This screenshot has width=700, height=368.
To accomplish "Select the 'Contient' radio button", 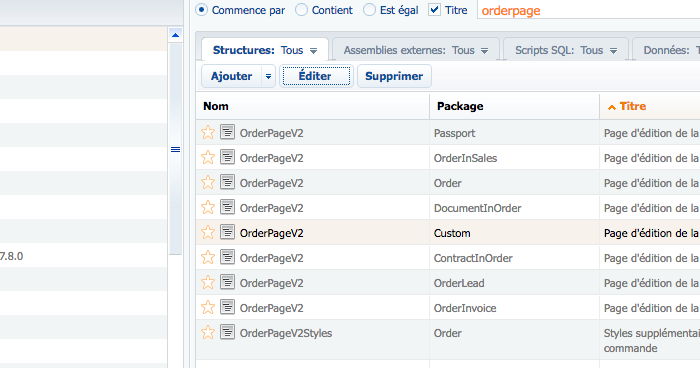I will coord(301,10).
